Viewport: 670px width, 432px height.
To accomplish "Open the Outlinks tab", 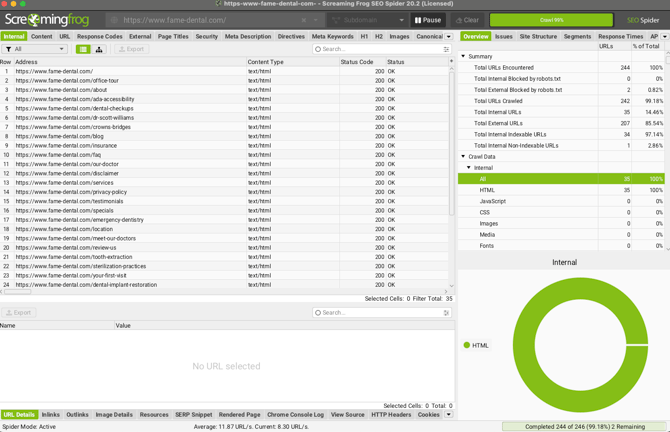I will click(77, 414).
